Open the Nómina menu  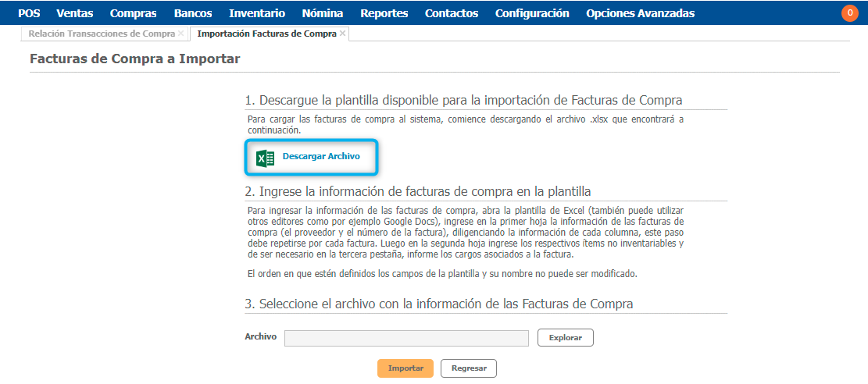(323, 13)
